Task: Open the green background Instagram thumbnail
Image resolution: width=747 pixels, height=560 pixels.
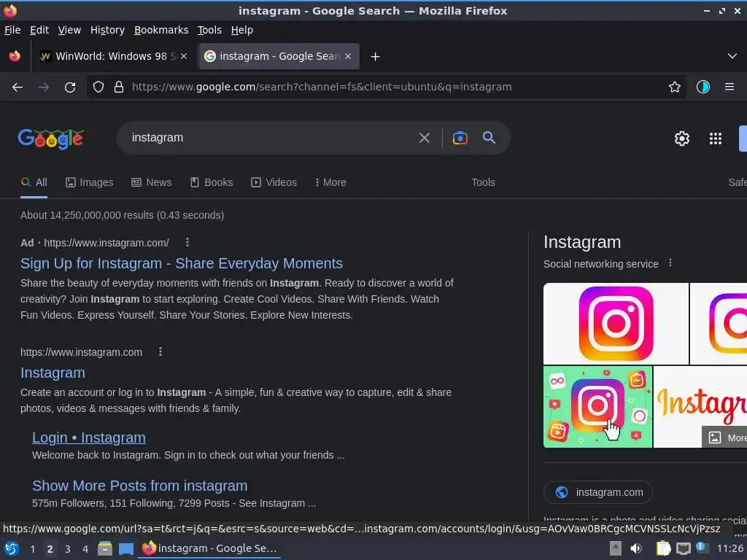Action: pos(597,407)
